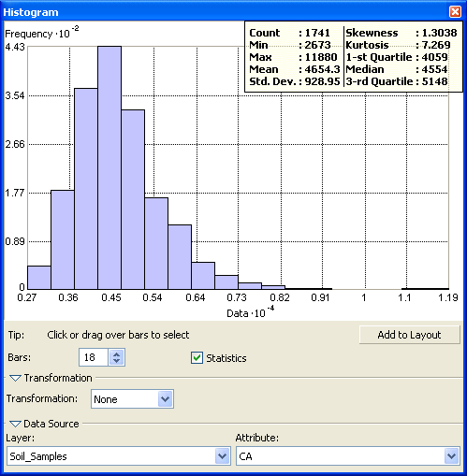Image resolution: width=467 pixels, height=476 pixels.
Task: Click the tip text about selecting bars
Action: pos(118,335)
